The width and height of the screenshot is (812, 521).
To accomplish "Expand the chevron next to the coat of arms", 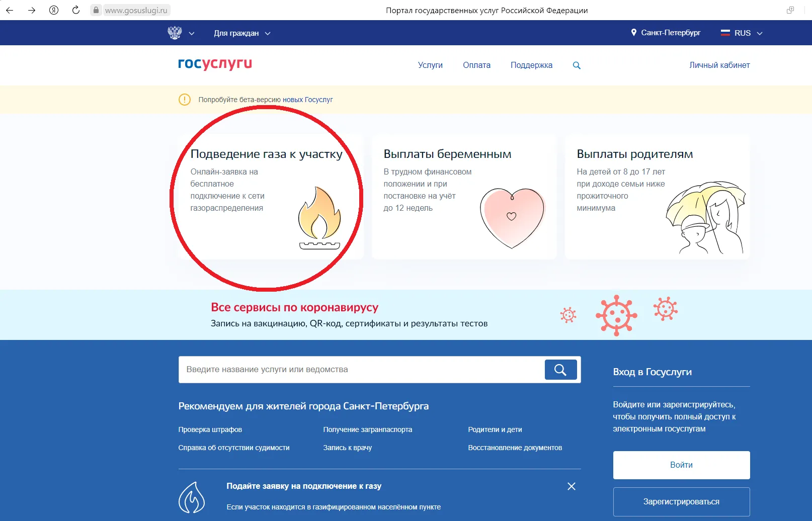I will pyautogui.click(x=191, y=34).
